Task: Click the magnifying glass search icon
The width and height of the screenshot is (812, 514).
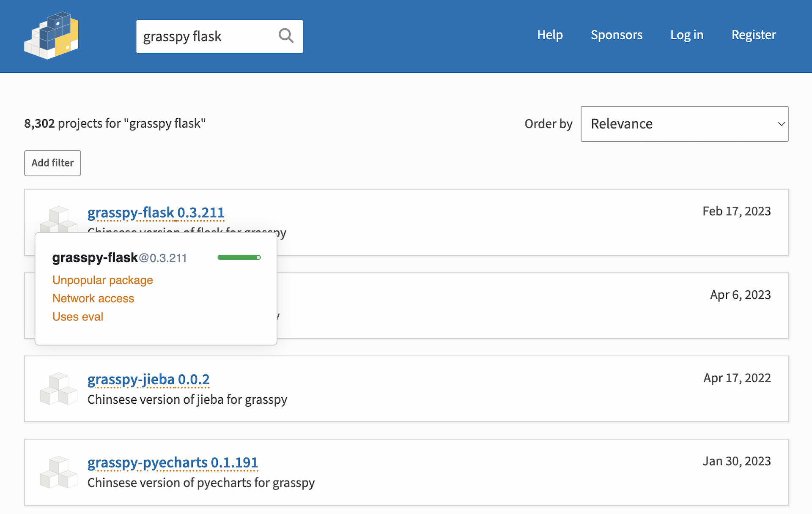Action: tap(286, 36)
